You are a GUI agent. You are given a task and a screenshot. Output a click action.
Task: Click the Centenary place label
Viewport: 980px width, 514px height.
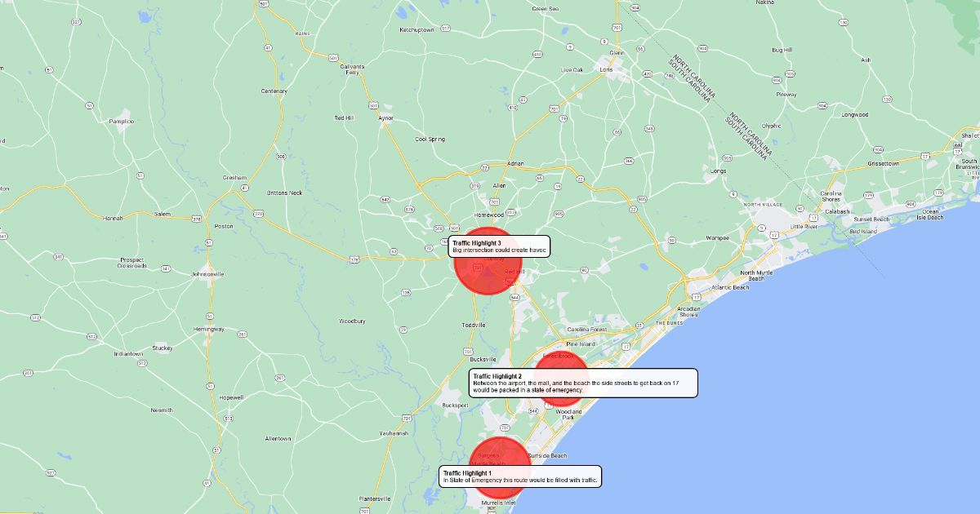tap(274, 91)
